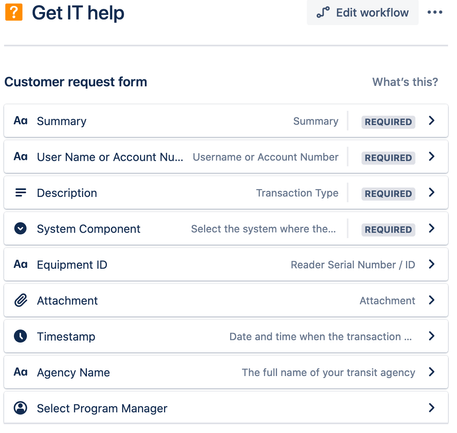Click the paperclip icon beside Attachment
This screenshot has height=433, width=457.
click(21, 300)
